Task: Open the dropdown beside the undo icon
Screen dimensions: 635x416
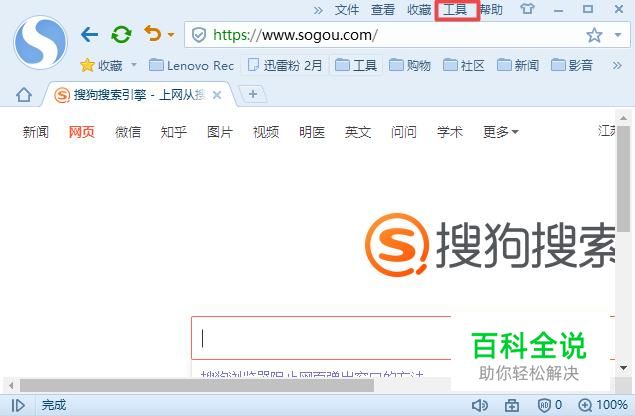Action: coord(171,35)
